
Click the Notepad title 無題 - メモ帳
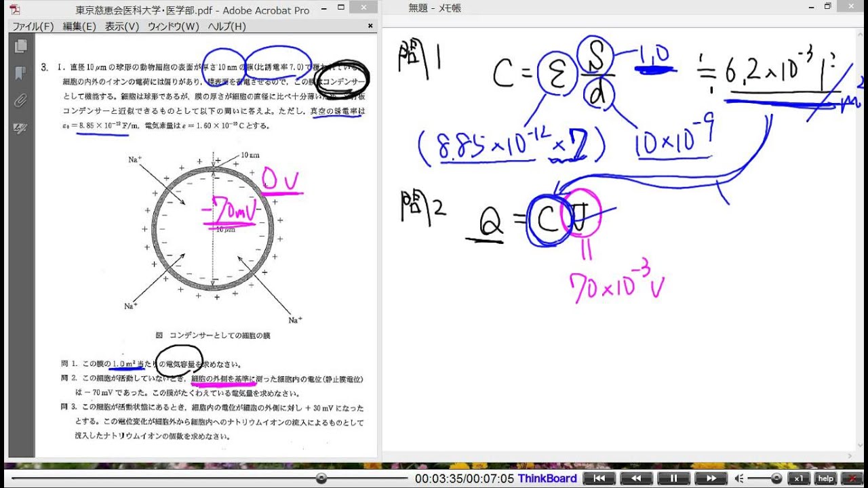click(435, 8)
